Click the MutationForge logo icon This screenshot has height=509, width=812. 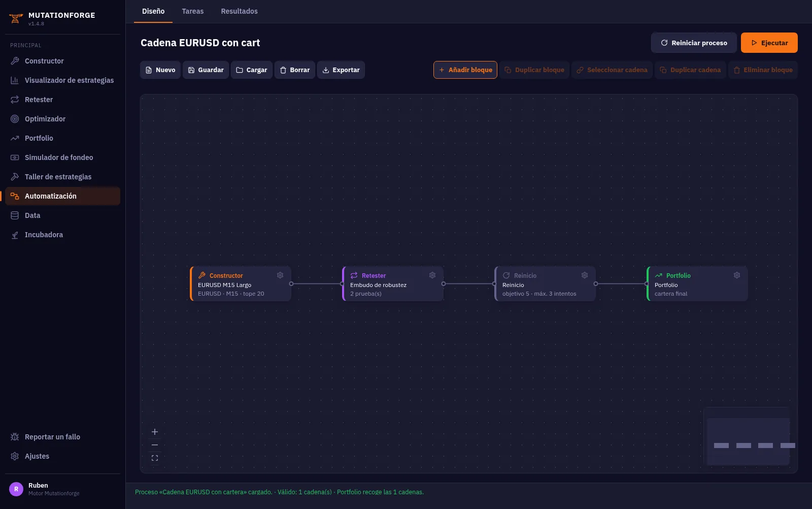pos(16,19)
